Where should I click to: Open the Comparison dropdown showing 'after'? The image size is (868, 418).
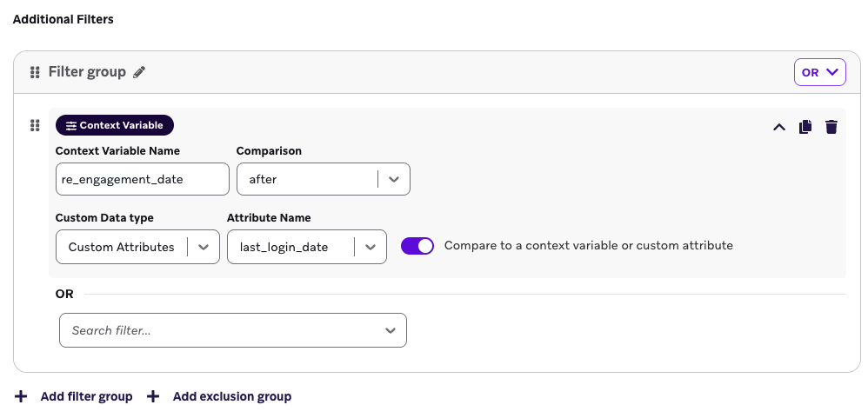point(323,179)
